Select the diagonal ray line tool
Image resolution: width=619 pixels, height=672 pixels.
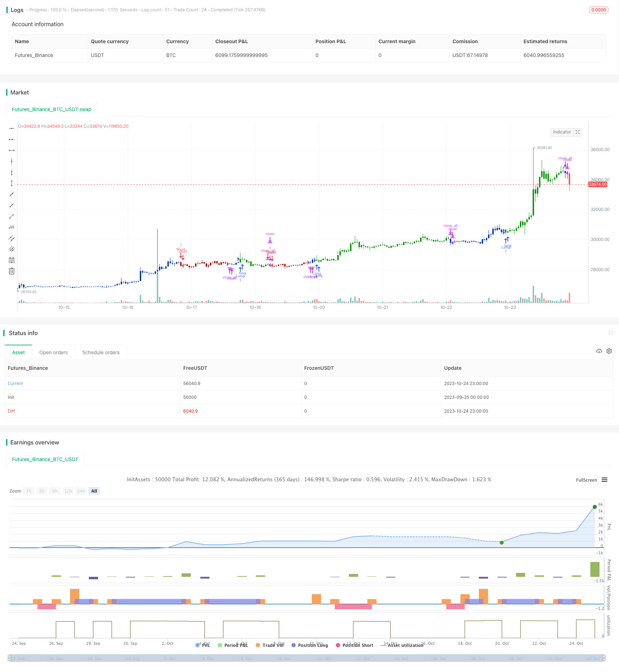click(x=12, y=205)
